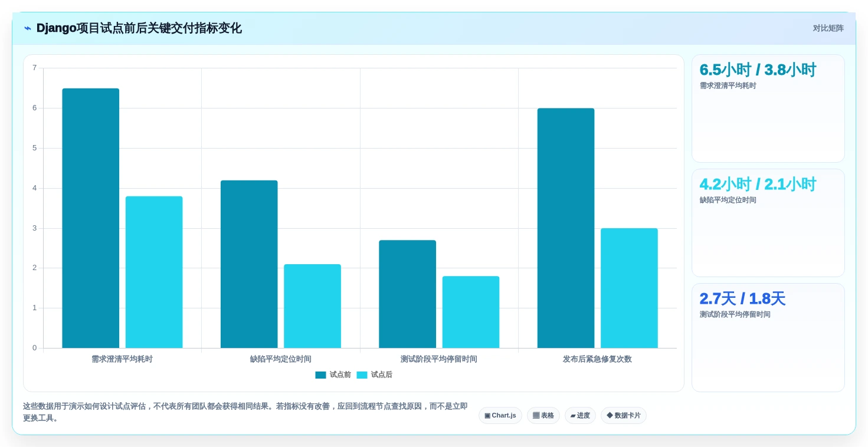Click the 试点后 bar for 发布后紧急修复次数
The height and width of the screenshot is (447, 868).
(x=629, y=288)
